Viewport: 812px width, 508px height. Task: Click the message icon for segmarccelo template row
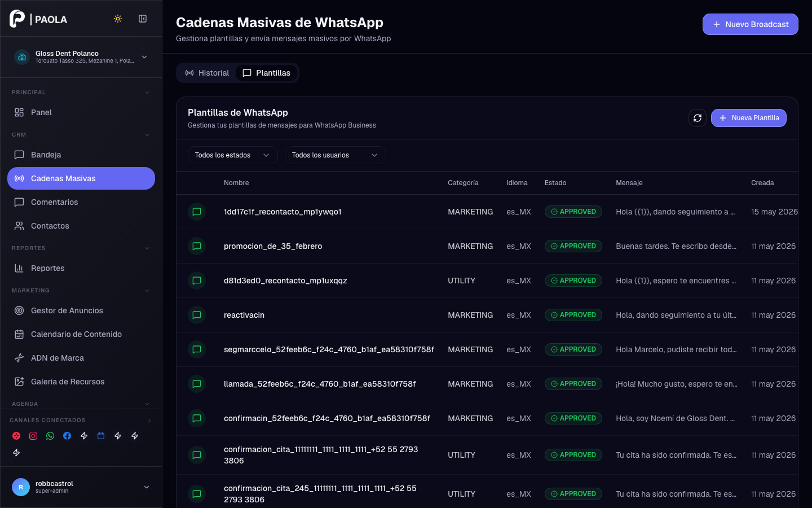[x=197, y=349]
